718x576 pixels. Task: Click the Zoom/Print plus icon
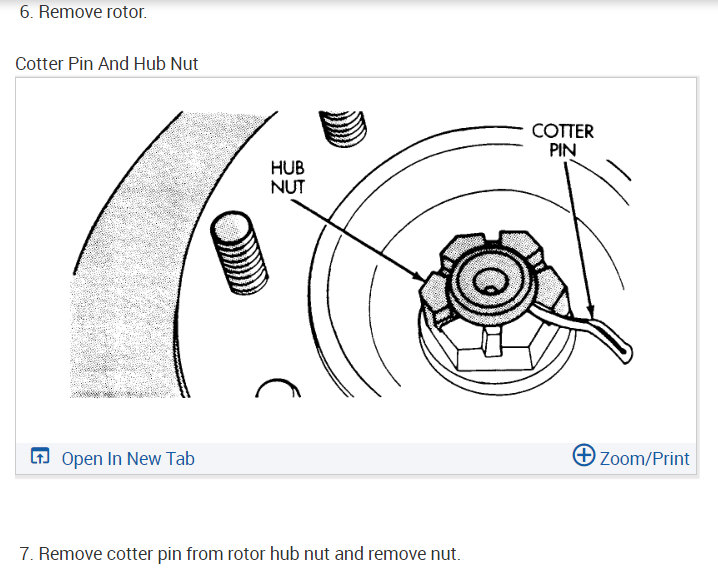tap(584, 455)
